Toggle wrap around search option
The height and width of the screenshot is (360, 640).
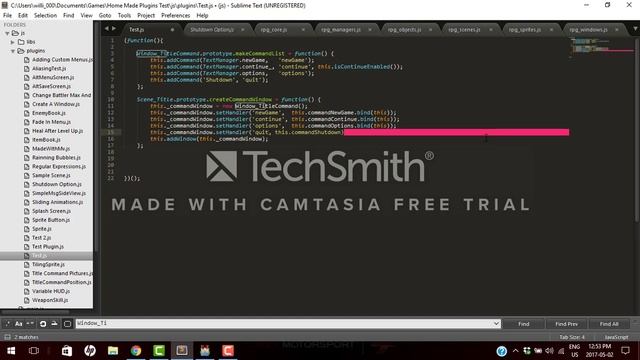(x=43, y=324)
